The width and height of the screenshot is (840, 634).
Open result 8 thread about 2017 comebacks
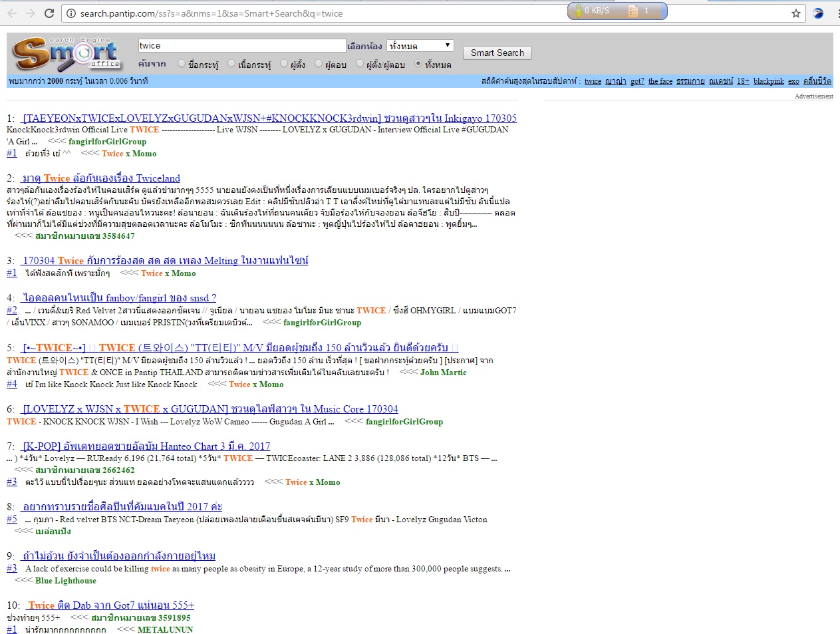pos(122,507)
